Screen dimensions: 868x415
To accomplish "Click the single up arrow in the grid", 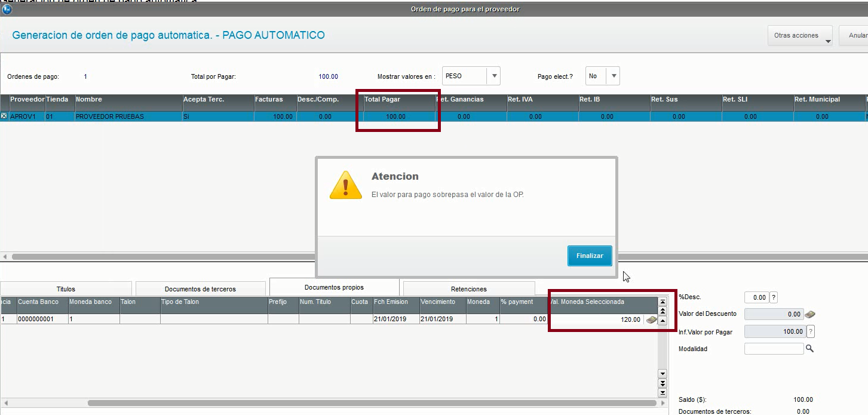I will coord(662,321).
